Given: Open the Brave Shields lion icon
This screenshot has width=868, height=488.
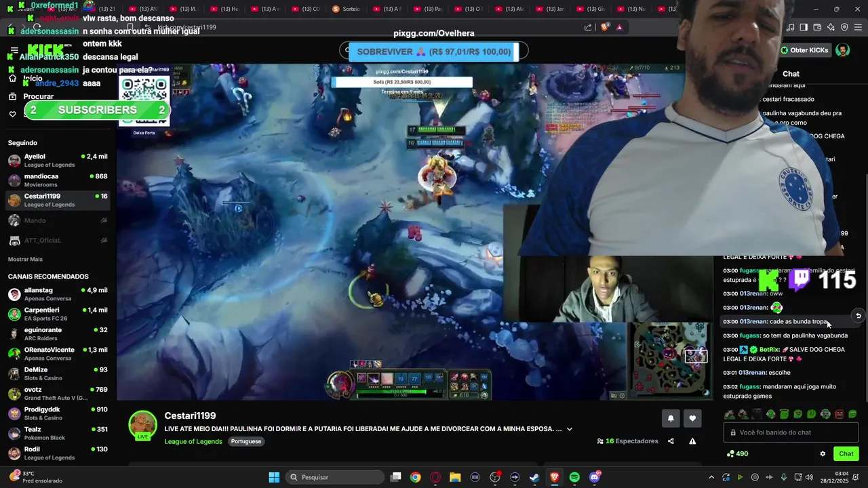Looking at the screenshot, I should [605, 27].
